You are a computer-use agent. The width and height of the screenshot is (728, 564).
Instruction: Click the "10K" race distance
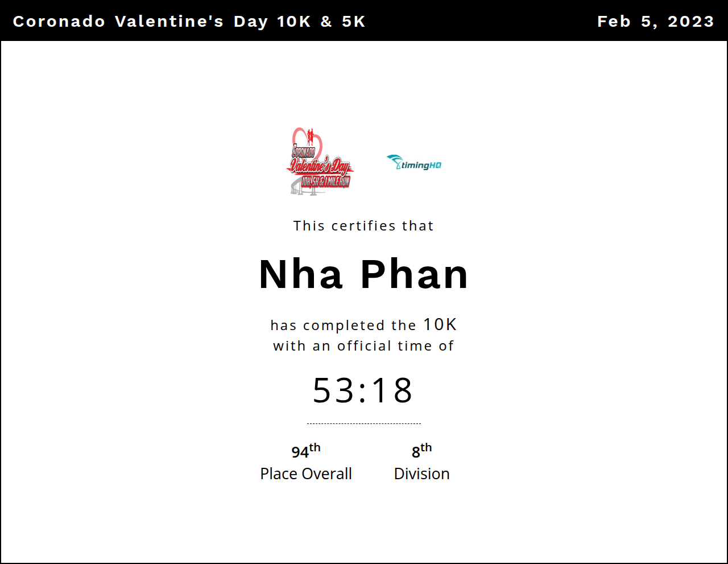click(440, 324)
